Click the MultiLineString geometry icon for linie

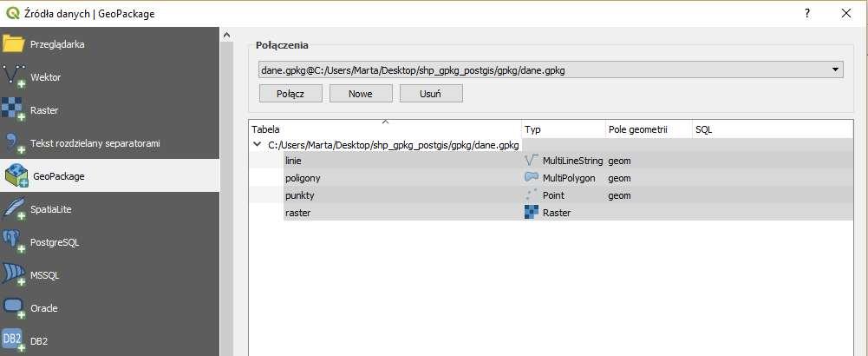pyautogui.click(x=532, y=161)
